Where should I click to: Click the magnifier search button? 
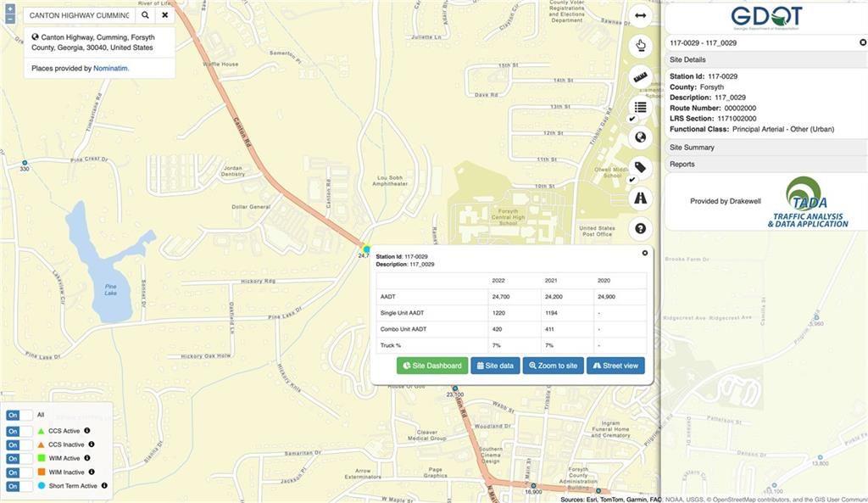pos(145,15)
